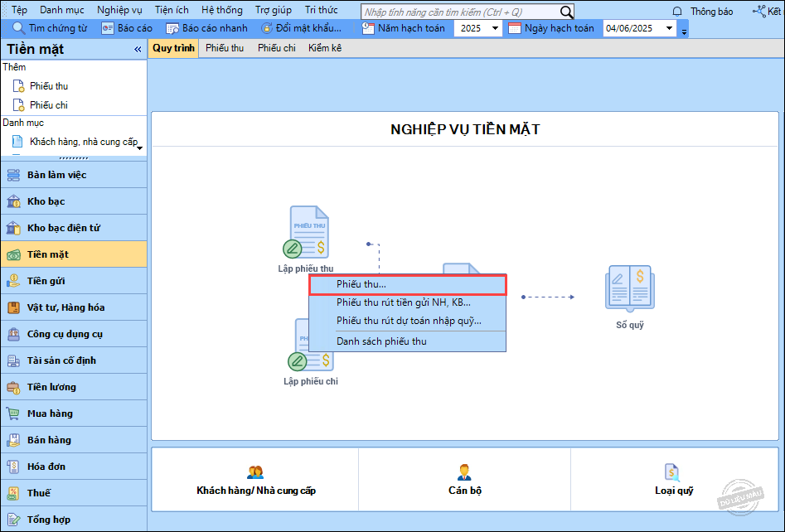Screen dimensions: 785x532
Task: Switch to the Phiếu thu tab
Action: pos(225,48)
